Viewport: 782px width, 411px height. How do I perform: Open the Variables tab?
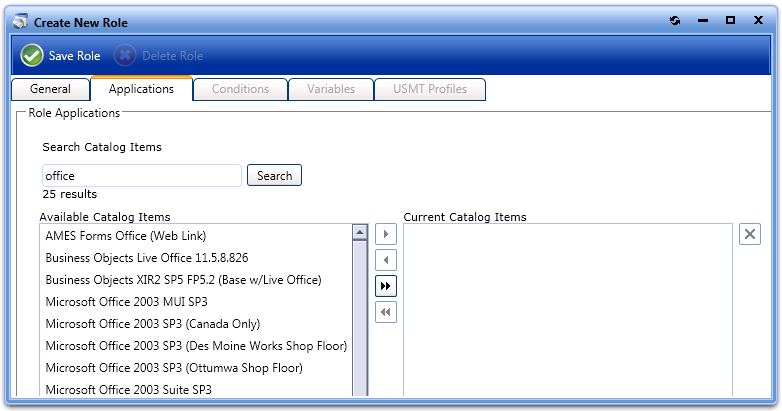(331, 89)
